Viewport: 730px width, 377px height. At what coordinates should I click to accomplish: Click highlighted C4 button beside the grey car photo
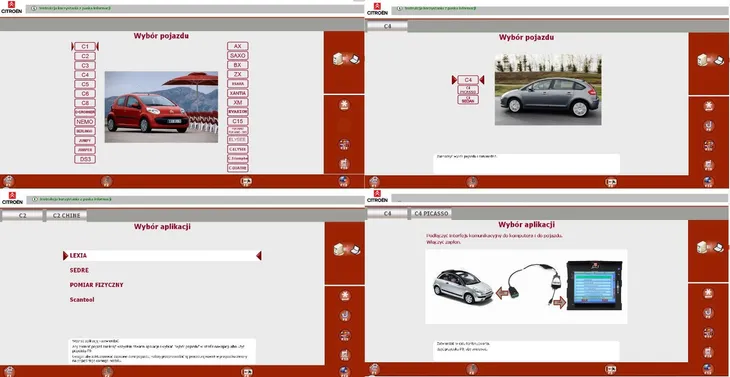coord(468,80)
